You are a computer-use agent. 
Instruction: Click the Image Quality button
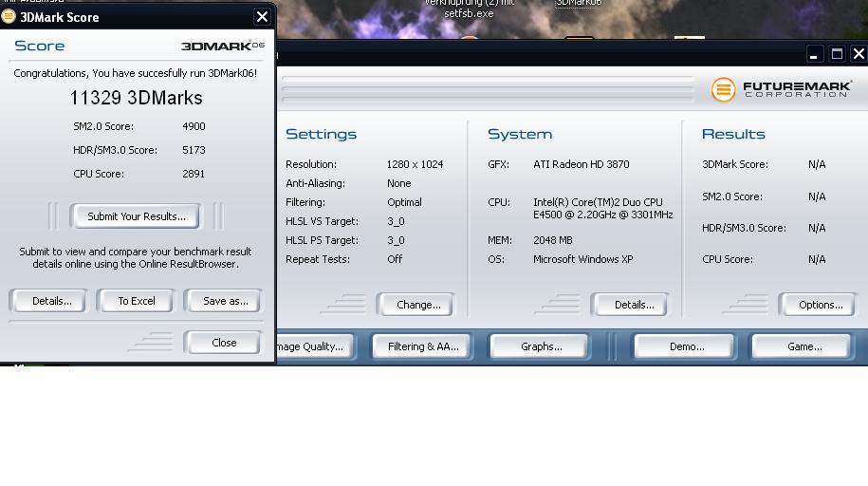click(314, 346)
